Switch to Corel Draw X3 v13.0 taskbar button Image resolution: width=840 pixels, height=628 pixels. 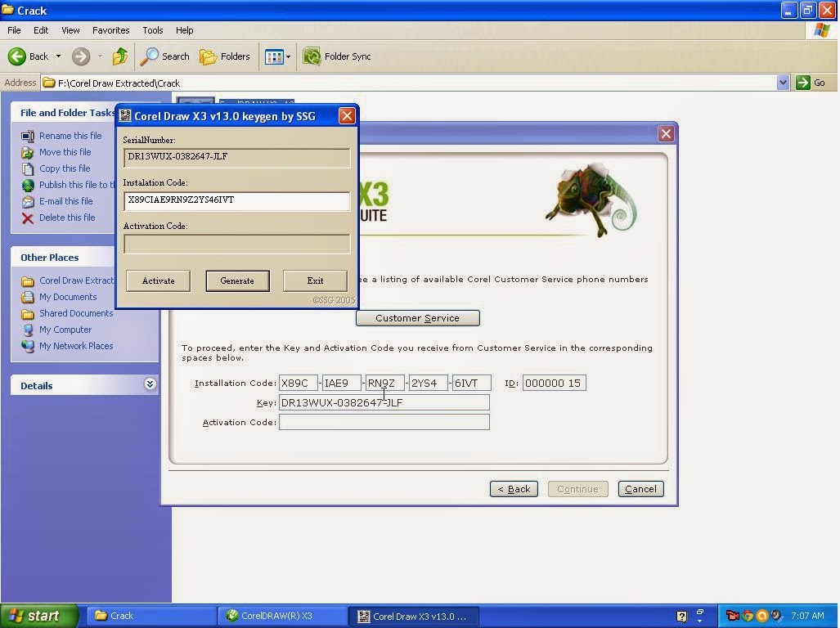pyautogui.click(x=414, y=617)
